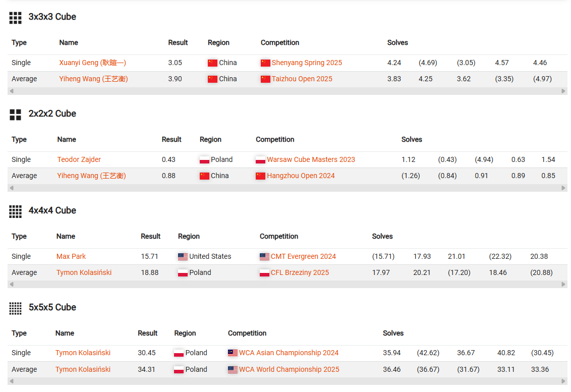The width and height of the screenshot is (571, 392).
Task: Click the Region column header in 2x2x2 table
Action: coord(210,140)
